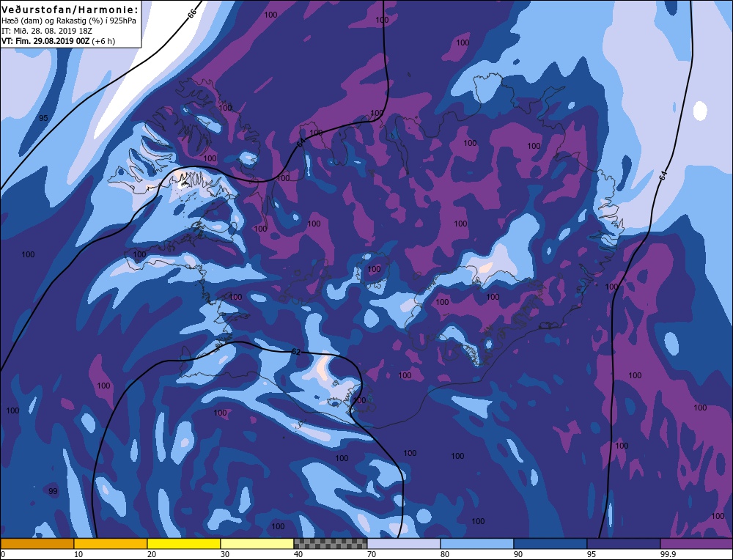Click the 'IT: Mið. 28. 08. 2019 18Z' line
Screen dimensions: 733x560
[x=47, y=31]
